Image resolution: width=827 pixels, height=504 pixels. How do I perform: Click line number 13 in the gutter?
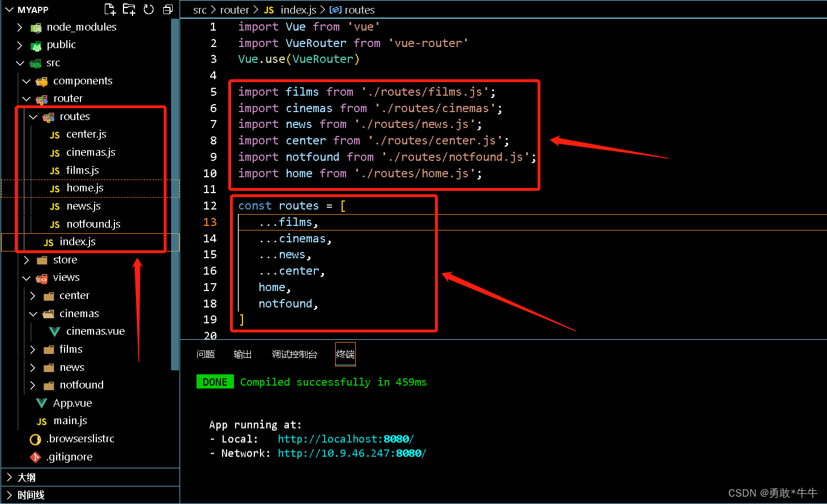[x=210, y=222]
